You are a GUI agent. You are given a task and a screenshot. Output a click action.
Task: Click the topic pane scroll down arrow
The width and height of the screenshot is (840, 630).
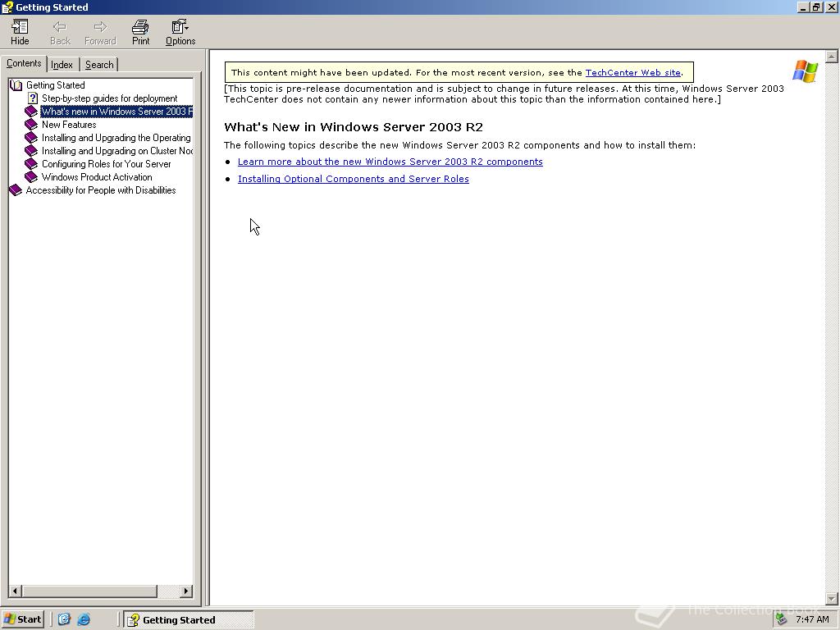pyautogui.click(x=832, y=598)
